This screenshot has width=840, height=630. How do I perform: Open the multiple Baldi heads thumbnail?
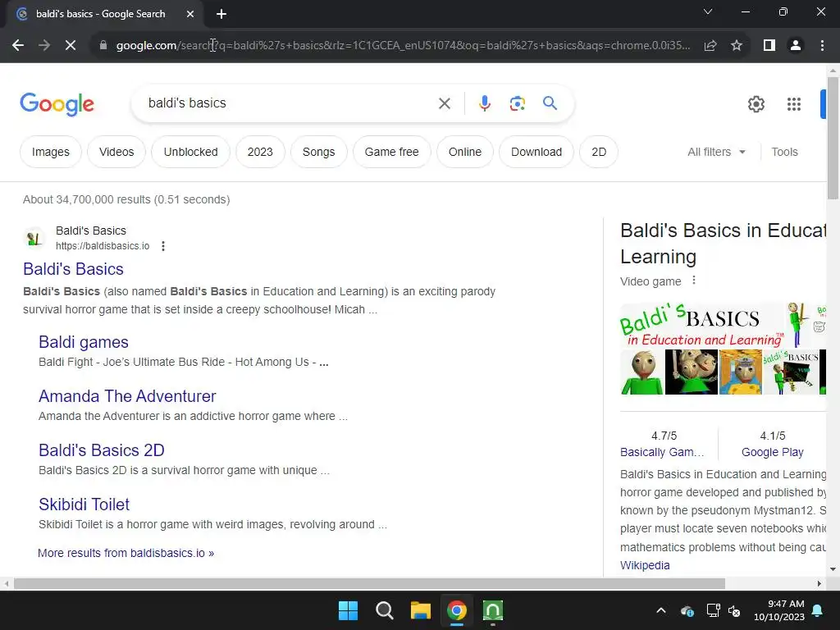(691, 372)
